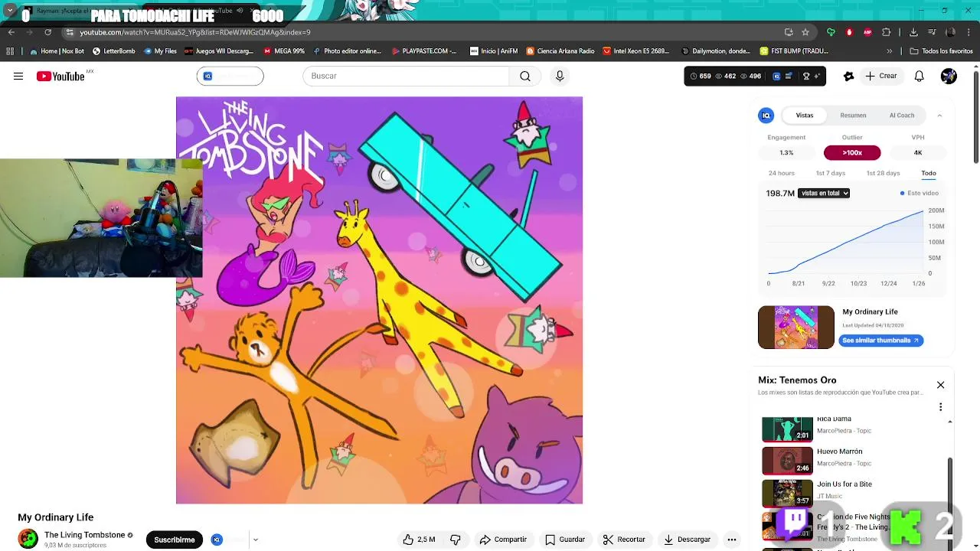
Task: Click the blue IQ logo in stats panel
Action: tap(766, 116)
